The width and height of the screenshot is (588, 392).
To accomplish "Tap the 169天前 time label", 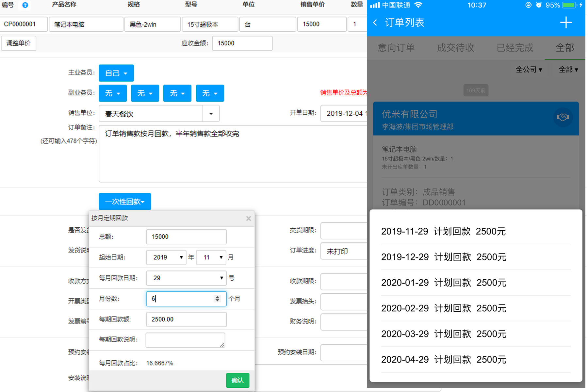I will 476,90.
